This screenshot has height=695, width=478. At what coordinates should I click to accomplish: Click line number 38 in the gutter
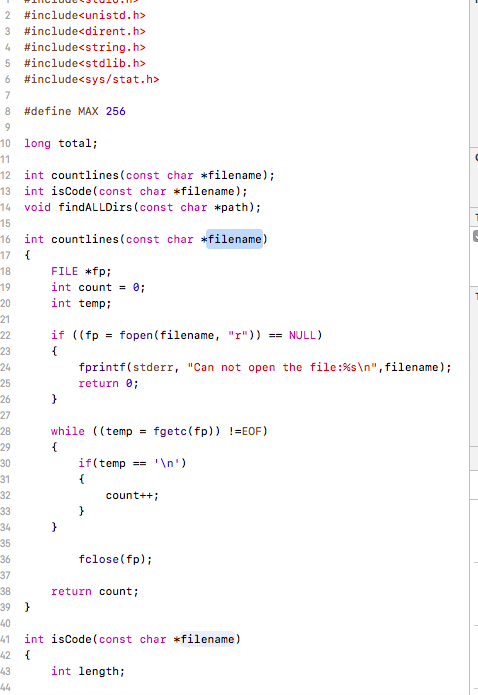click(x=5, y=592)
